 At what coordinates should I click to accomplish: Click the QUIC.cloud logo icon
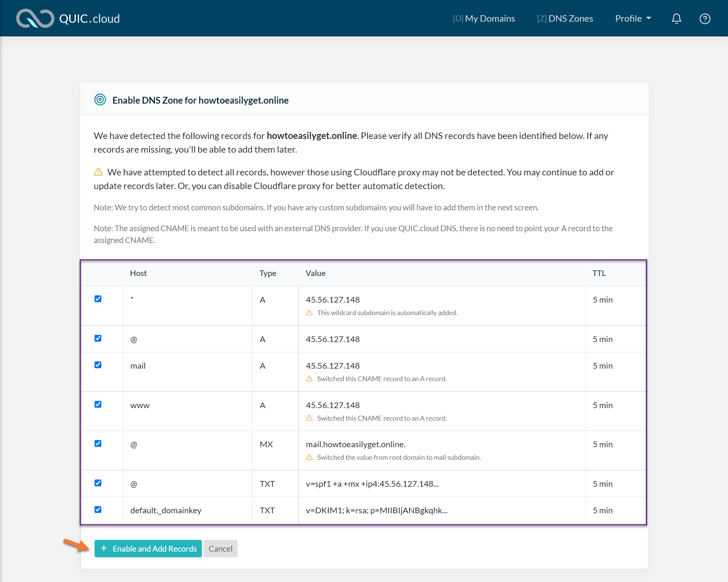point(35,18)
